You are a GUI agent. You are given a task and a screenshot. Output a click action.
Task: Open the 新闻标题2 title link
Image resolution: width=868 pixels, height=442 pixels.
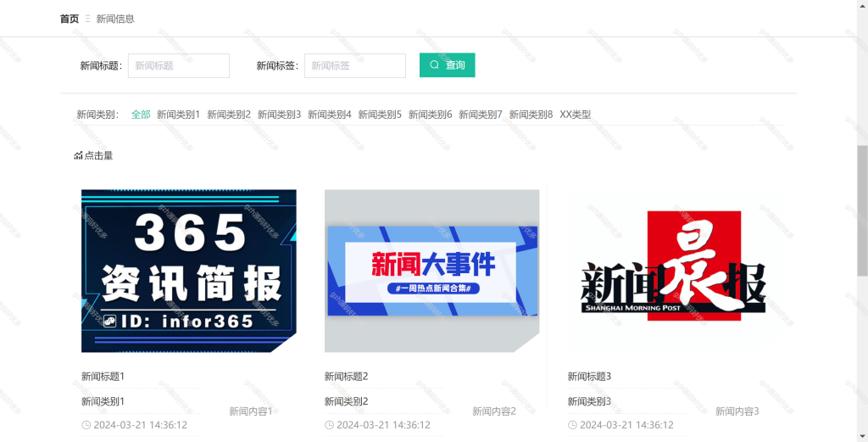(x=346, y=377)
